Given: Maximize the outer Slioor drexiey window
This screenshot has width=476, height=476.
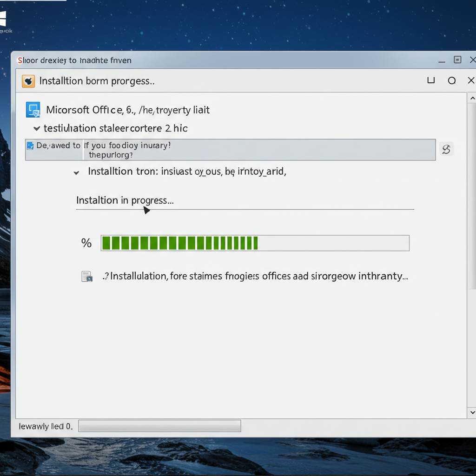Looking at the screenshot, I should [x=457, y=59].
